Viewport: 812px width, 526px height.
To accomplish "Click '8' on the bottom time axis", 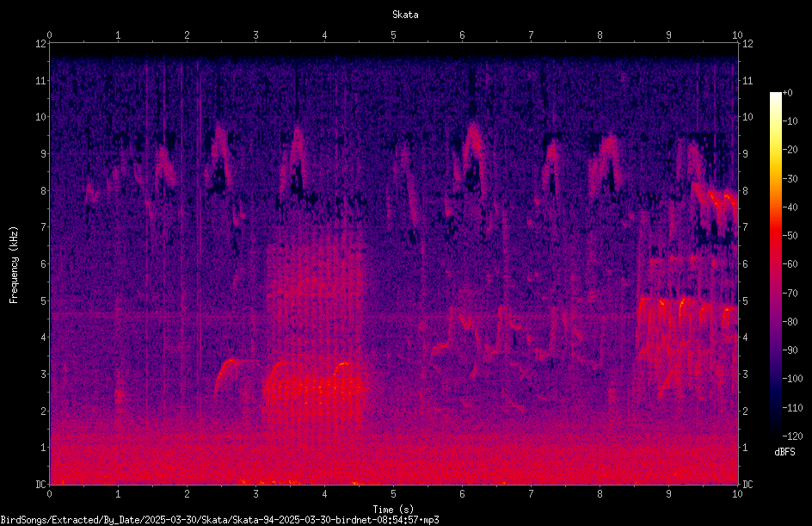I will pyautogui.click(x=600, y=494).
